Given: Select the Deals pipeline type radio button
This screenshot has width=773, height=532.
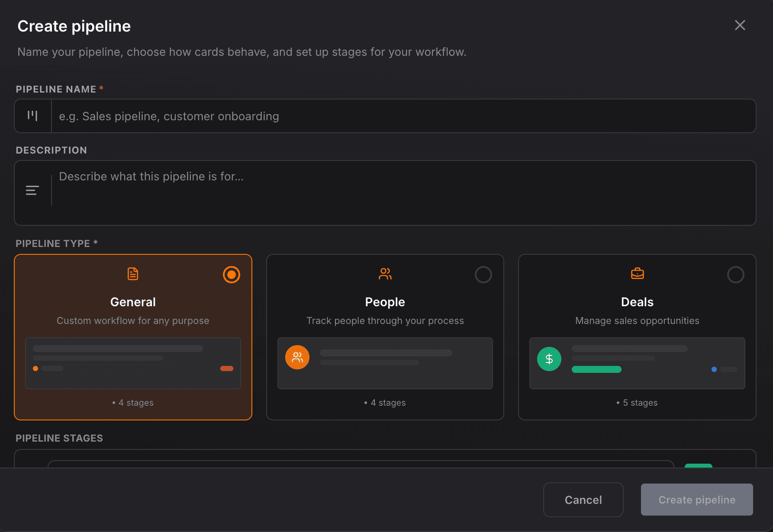Looking at the screenshot, I should coord(735,274).
